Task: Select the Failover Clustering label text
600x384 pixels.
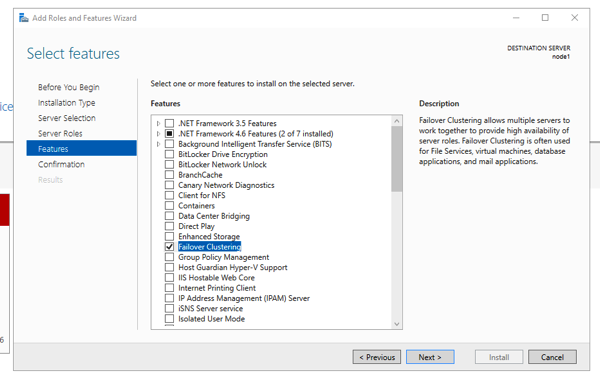Action: pos(210,247)
